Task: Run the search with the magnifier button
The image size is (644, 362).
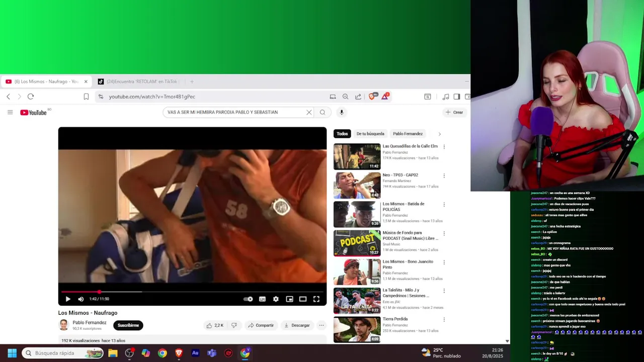Action: [323, 112]
